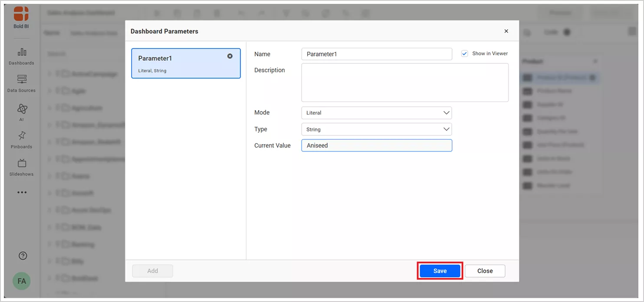Click the Name input field

[376, 54]
